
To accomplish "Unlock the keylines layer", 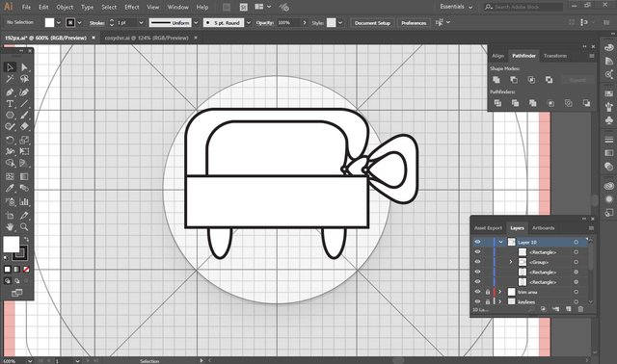I will (x=488, y=302).
